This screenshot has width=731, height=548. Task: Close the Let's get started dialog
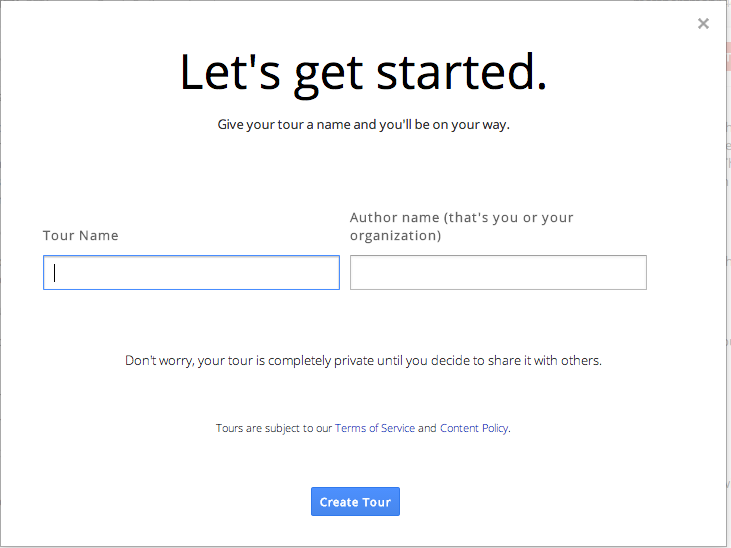[703, 24]
